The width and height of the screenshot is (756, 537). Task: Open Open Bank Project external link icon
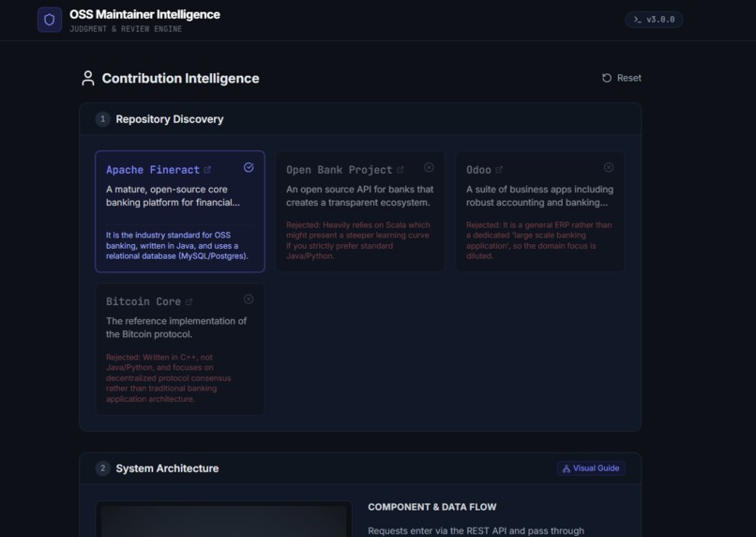401,170
